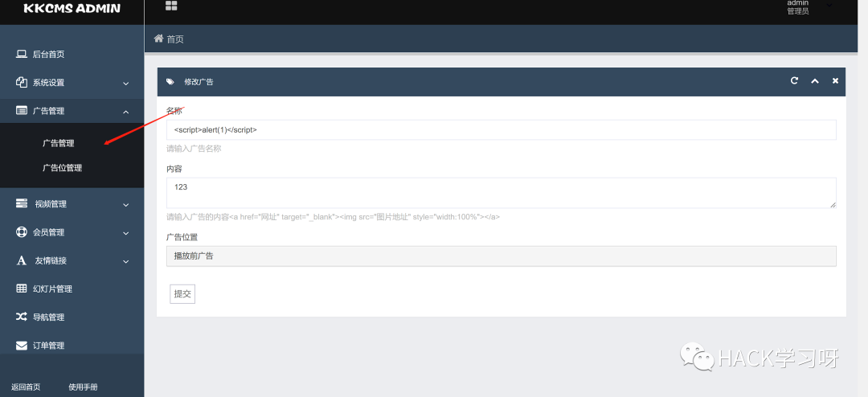Expand the 友情链接 menu chevron
Viewport: 868px width, 397px height.
tap(125, 261)
